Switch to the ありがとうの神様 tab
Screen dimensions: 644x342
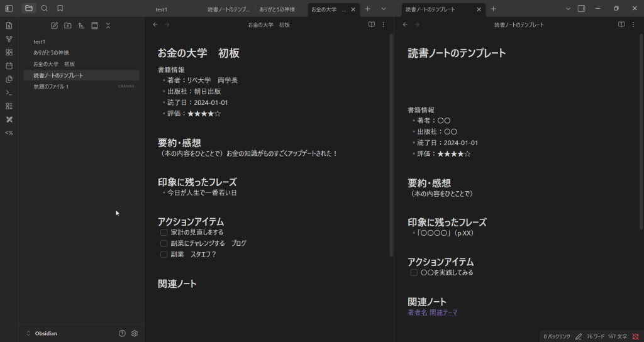pyautogui.click(x=277, y=9)
